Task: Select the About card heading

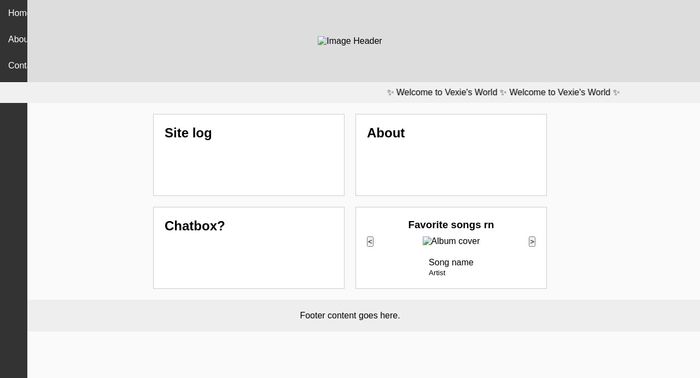Action: point(386,133)
